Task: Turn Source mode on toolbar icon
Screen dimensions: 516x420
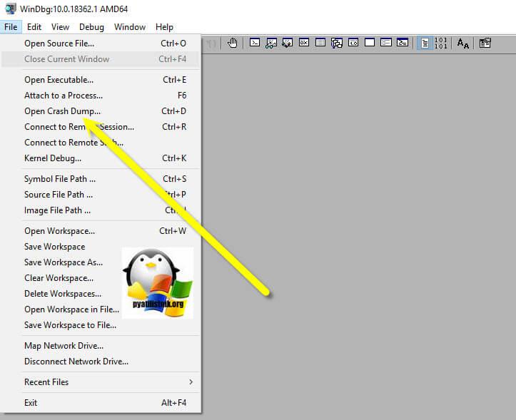Action: tap(425, 43)
